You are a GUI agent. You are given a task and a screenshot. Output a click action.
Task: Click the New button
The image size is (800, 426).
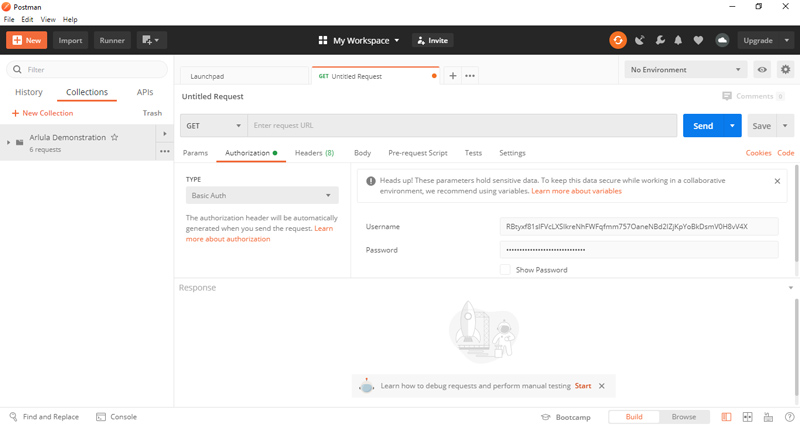pyautogui.click(x=27, y=40)
